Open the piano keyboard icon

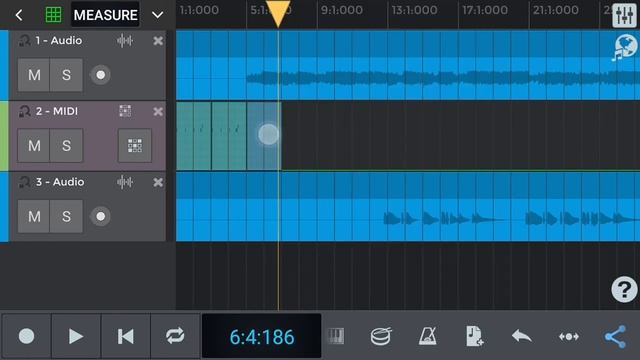pos(336,336)
